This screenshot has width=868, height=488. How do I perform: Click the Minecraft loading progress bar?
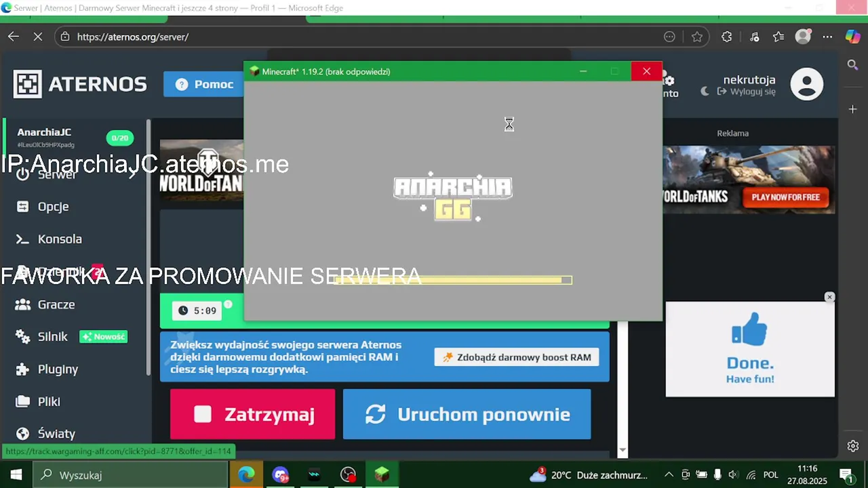click(453, 280)
